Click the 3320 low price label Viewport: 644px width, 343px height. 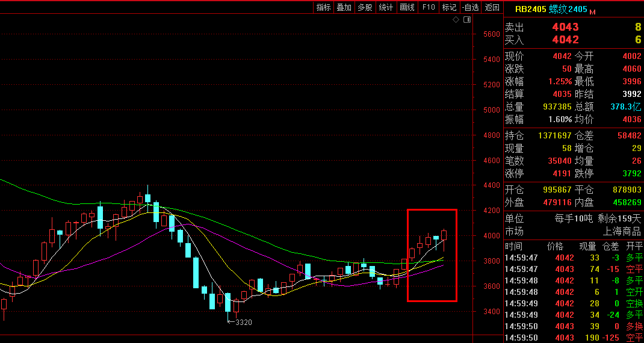click(243, 323)
